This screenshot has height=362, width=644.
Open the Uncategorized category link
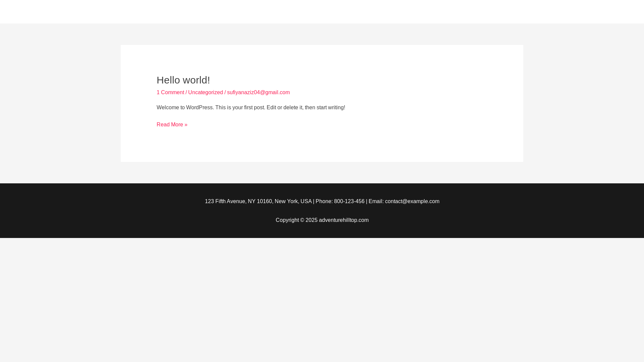[206, 93]
